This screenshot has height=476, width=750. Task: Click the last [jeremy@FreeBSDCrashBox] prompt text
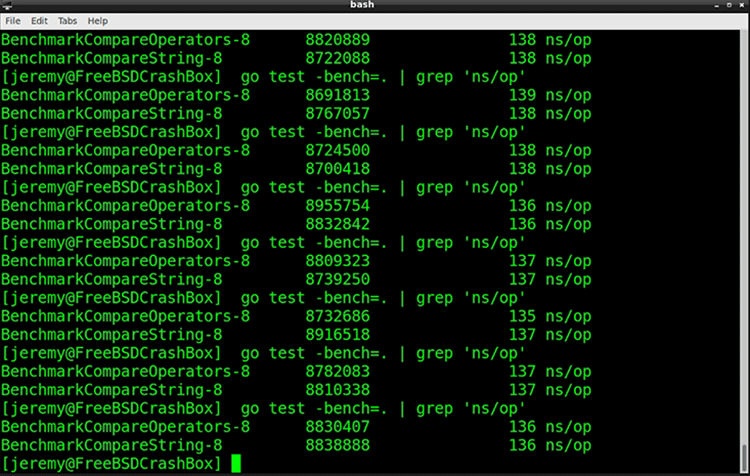point(111,464)
